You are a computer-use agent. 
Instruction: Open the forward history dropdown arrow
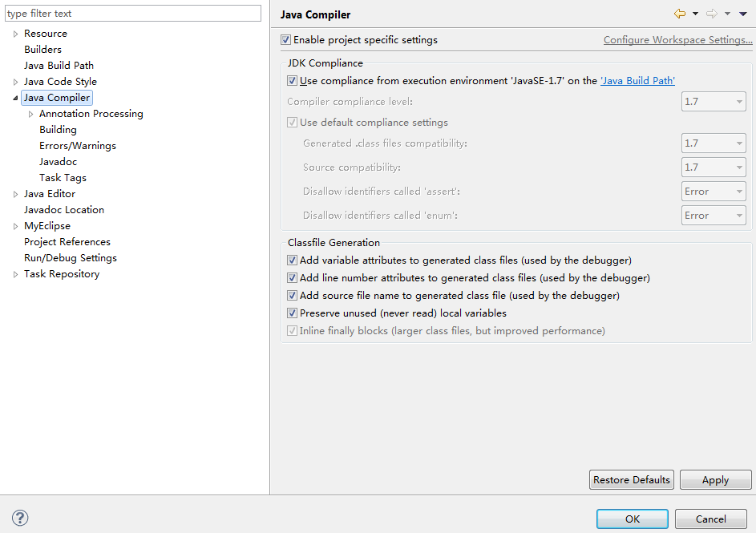[727, 14]
